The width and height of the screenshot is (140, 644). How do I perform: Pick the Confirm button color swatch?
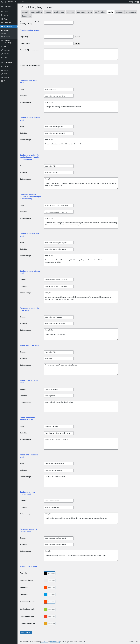point(46,609)
